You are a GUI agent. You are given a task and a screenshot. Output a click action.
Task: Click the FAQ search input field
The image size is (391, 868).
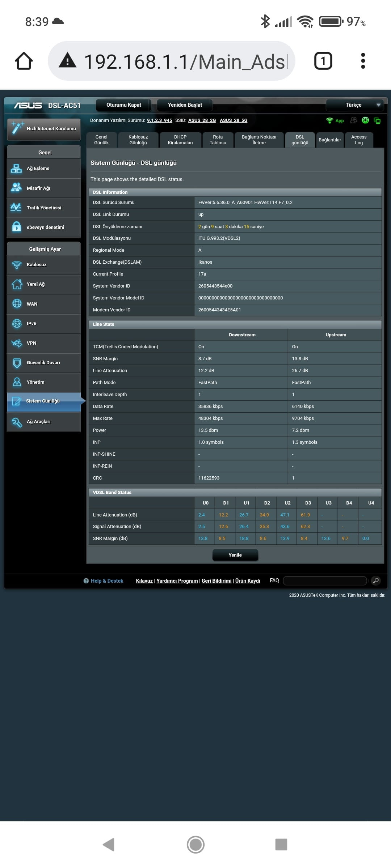pyautogui.click(x=325, y=581)
